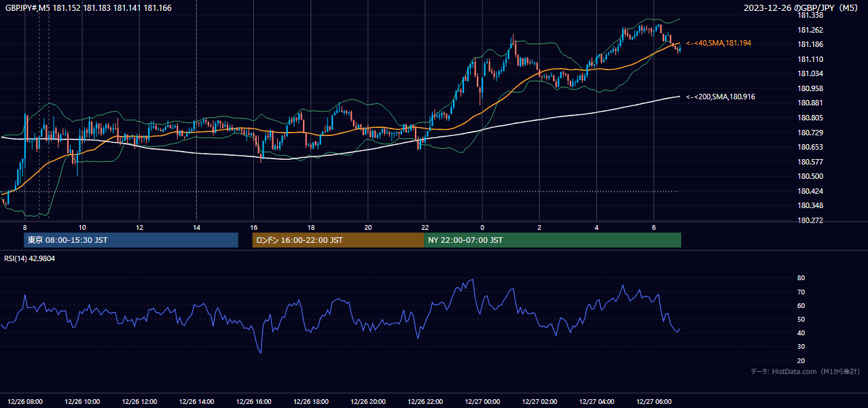The image size is (868, 408).
Task: Click hour label 2 under the price chart
Action: 539,227
